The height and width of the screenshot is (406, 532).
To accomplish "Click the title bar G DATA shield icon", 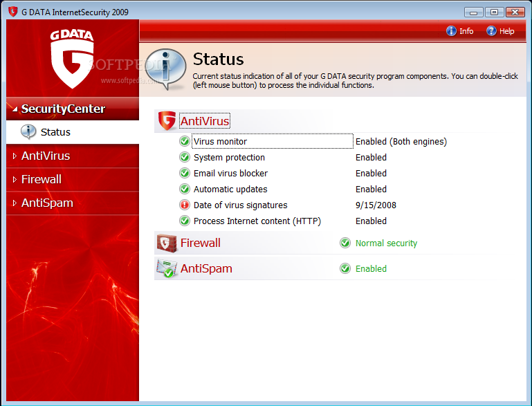I will (13, 12).
